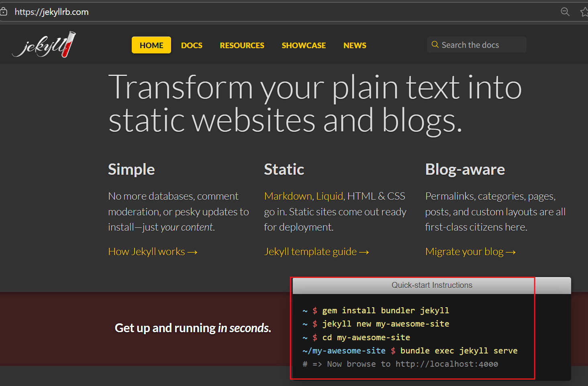
Task: Click the zoom magnifier icon in the address bar
Action: tap(565, 12)
